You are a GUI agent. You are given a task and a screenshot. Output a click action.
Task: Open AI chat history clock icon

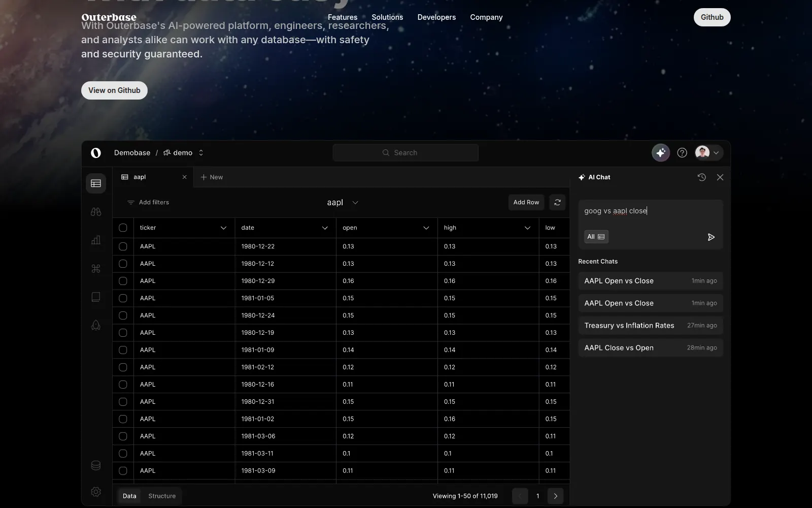(x=701, y=177)
